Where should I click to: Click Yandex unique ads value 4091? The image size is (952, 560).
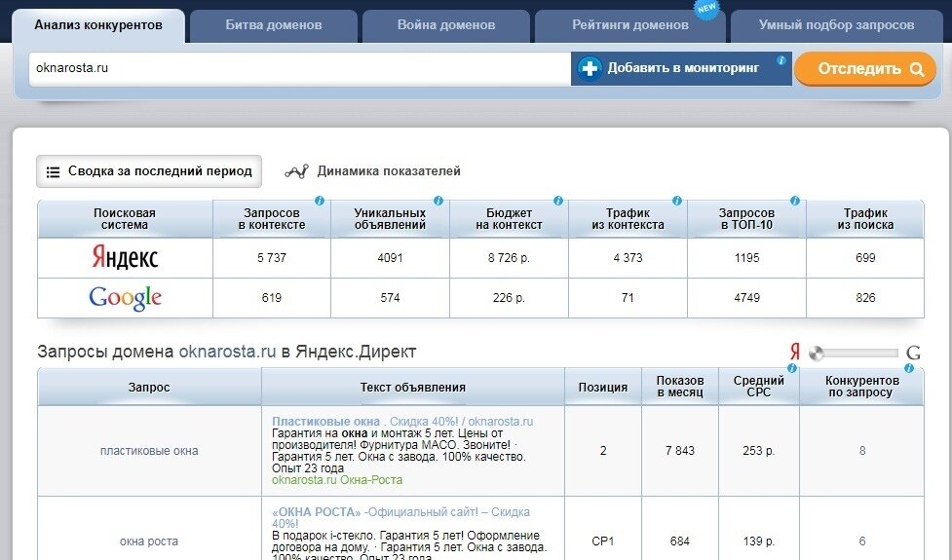tap(390, 258)
